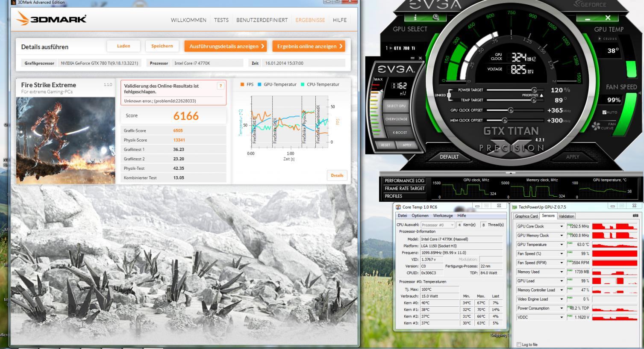Open the Werkzeuge menu in Core Temp

(x=443, y=216)
